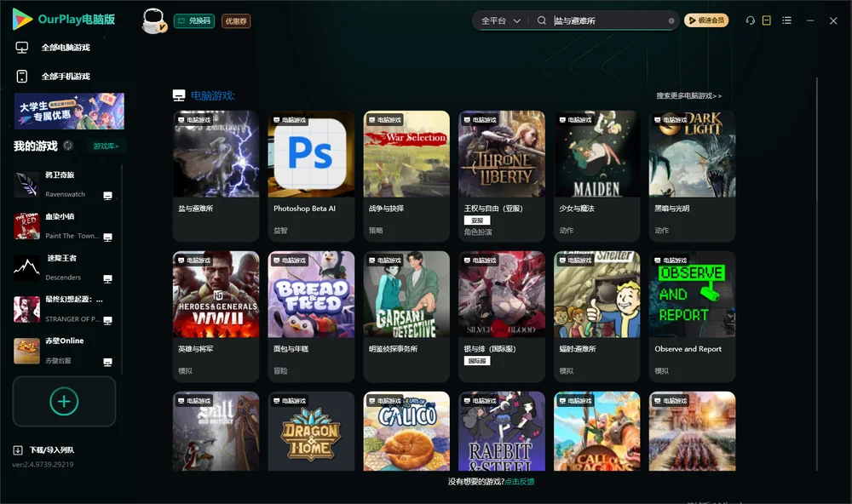Image resolution: width=852 pixels, height=504 pixels.
Task: Click the version text ver:2.4.9739.29219
Action: coord(43,464)
